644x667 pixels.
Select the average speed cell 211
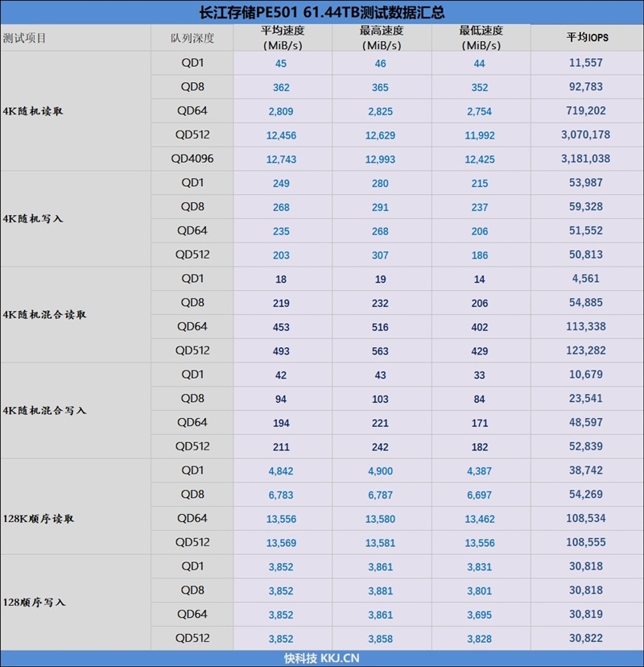[x=283, y=446]
